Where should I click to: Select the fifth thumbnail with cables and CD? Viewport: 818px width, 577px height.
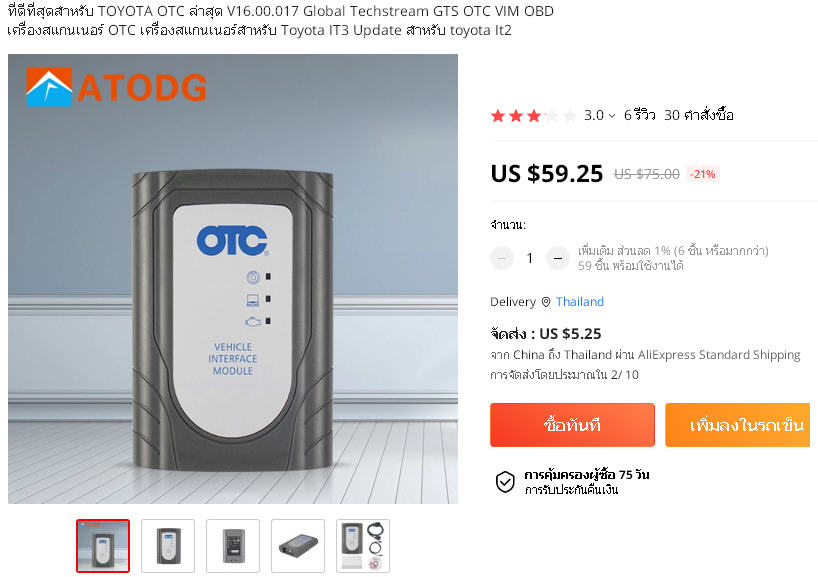click(x=363, y=546)
